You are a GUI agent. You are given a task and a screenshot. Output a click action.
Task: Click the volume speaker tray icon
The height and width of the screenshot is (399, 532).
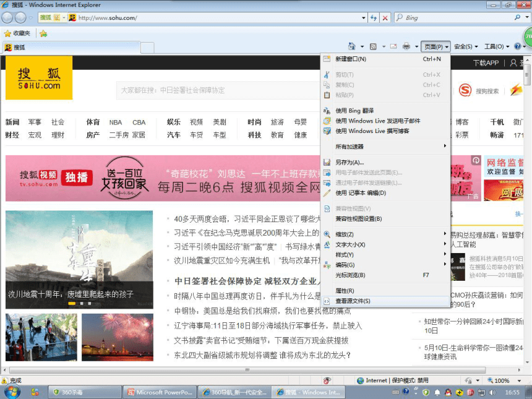coord(492,392)
